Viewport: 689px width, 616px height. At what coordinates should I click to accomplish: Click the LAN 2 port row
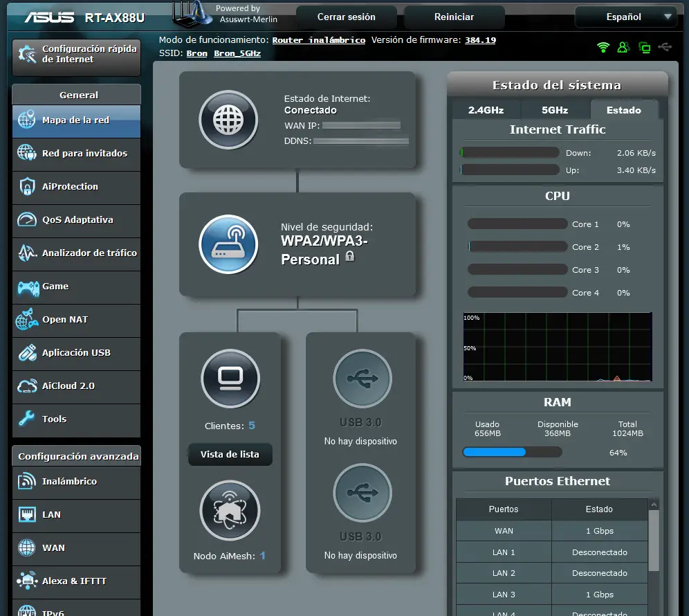(552, 573)
